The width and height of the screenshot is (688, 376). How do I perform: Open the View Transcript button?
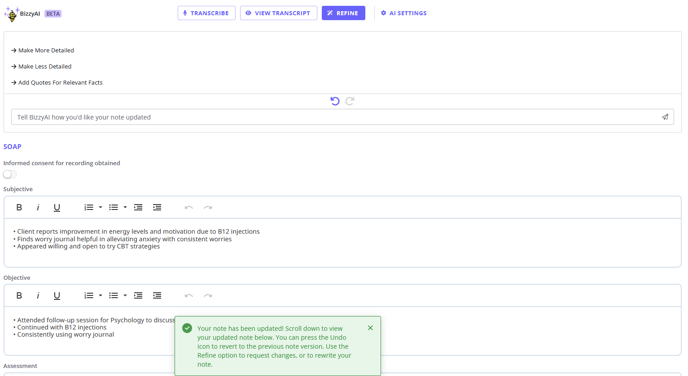279,13
